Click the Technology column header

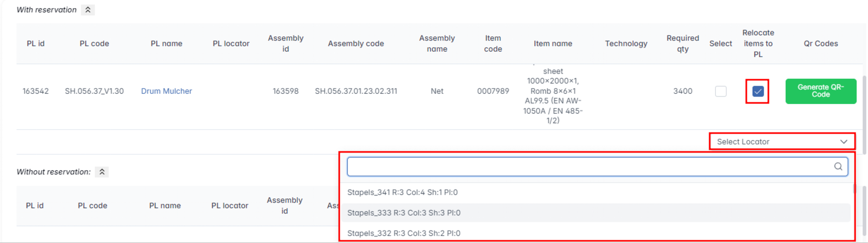626,44
